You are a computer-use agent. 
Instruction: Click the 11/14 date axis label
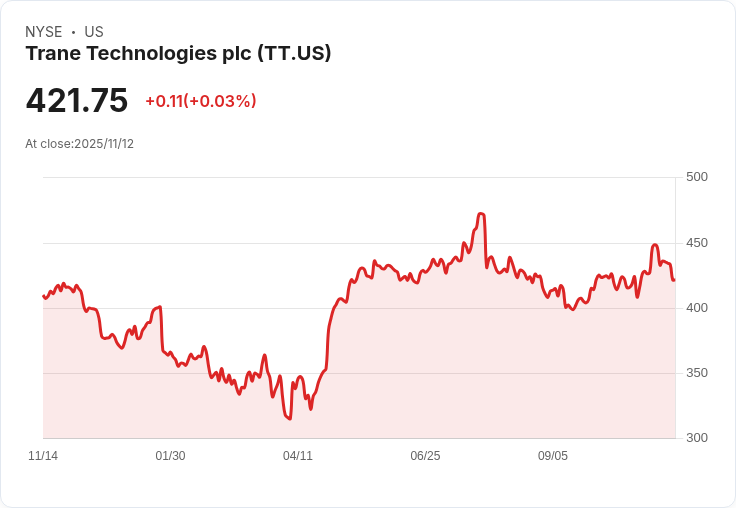point(43,455)
